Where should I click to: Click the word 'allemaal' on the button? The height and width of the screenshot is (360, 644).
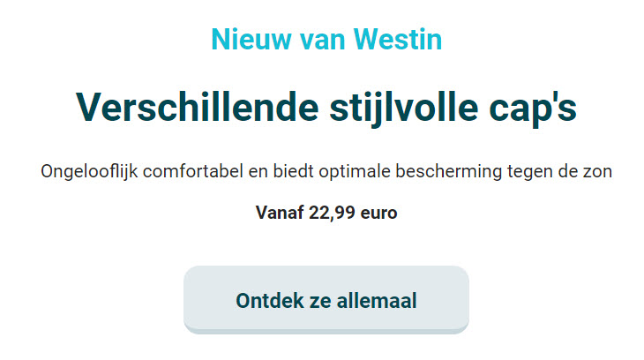(x=377, y=300)
